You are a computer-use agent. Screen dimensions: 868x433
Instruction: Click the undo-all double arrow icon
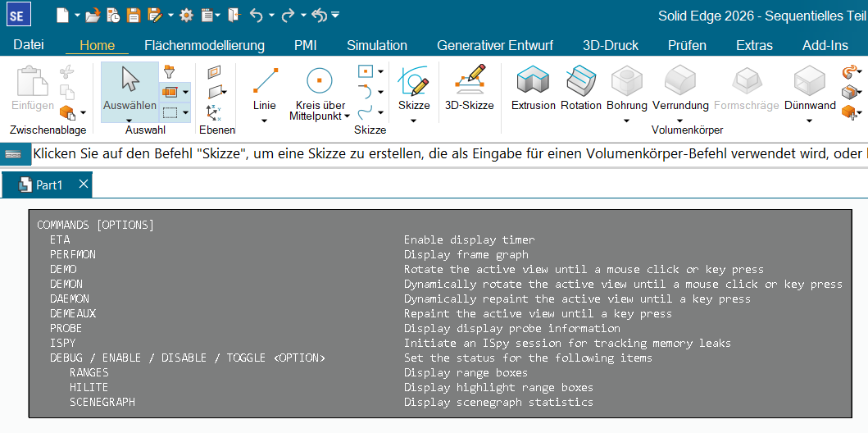pyautogui.click(x=320, y=16)
